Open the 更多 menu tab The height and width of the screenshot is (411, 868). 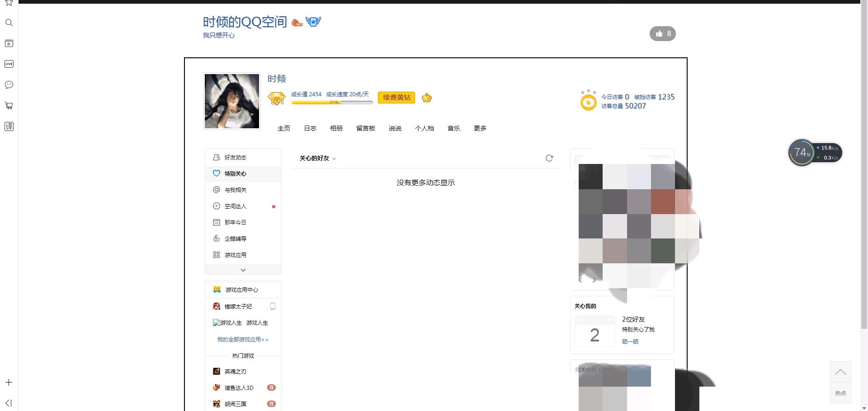click(480, 128)
